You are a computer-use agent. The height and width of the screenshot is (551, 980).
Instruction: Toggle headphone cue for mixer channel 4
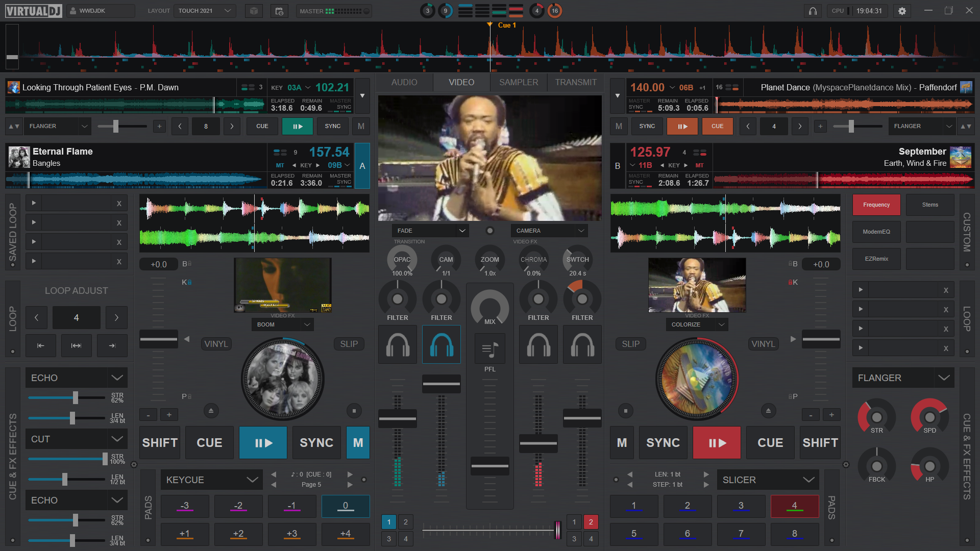[x=582, y=344]
